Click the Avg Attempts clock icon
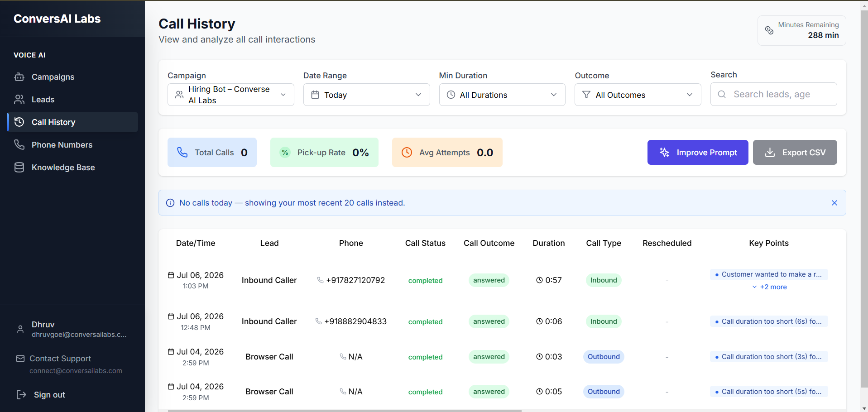The width and height of the screenshot is (868, 412). (407, 153)
